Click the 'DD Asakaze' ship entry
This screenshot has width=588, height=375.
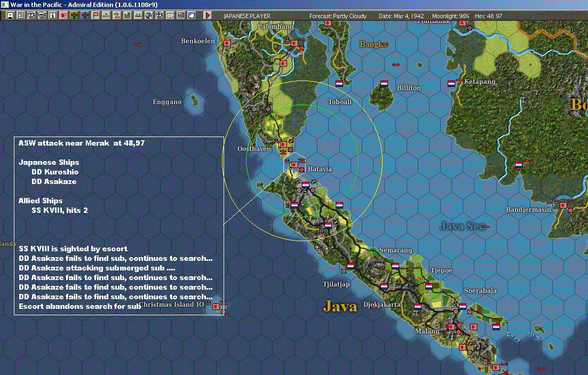54,181
